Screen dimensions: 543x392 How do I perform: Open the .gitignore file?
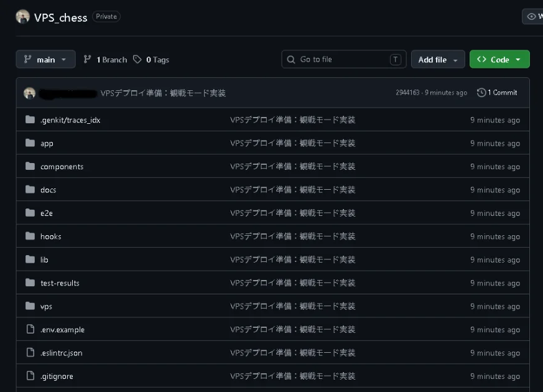pos(57,376)
